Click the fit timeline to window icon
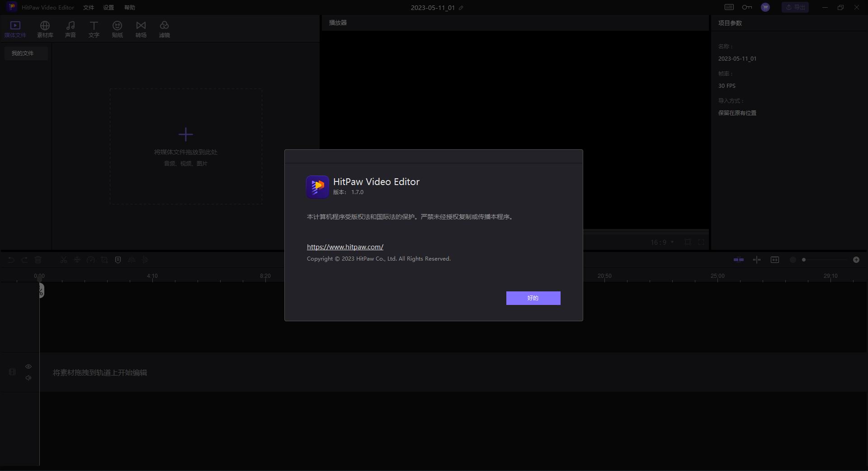 point(775,260)
